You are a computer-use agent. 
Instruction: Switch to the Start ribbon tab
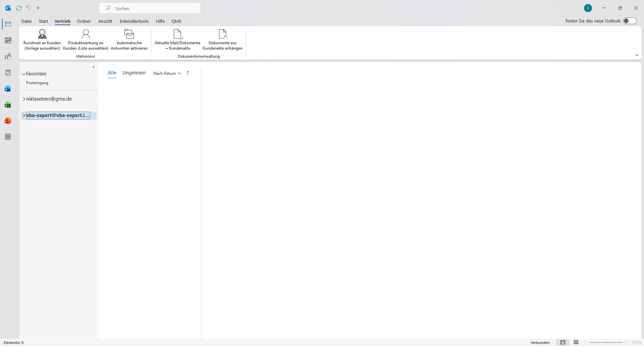[43, 21]
